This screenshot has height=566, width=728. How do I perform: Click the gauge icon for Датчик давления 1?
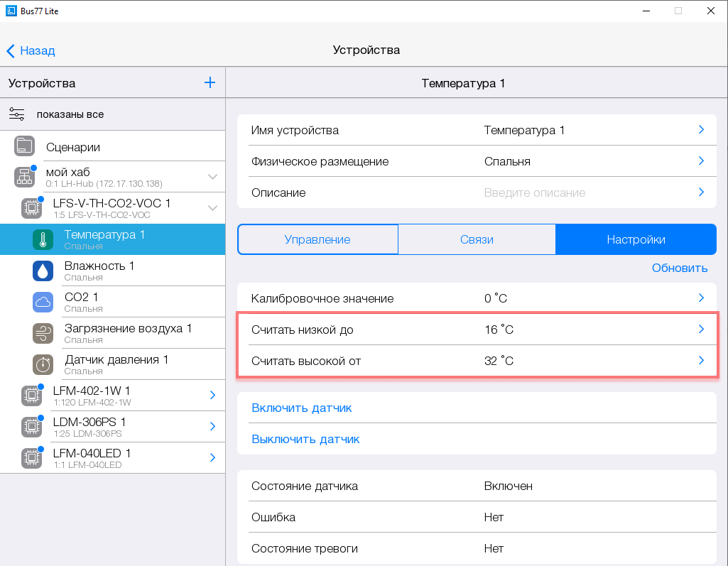click(43, 365)
